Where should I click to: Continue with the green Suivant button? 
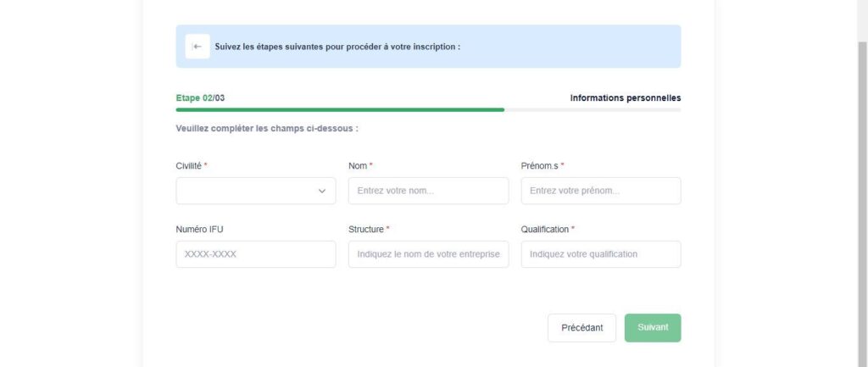[653, 328]
